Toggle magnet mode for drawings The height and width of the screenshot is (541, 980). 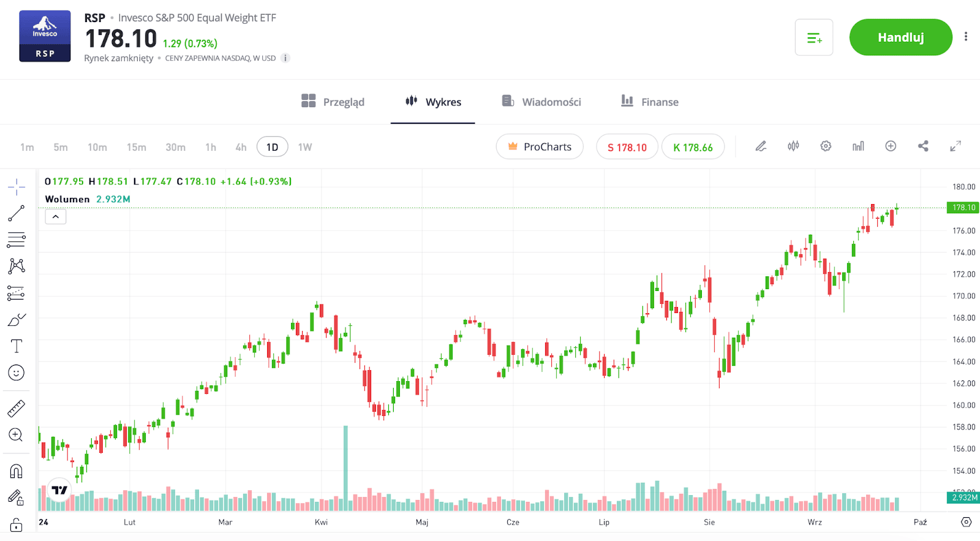tap(17, 471)
